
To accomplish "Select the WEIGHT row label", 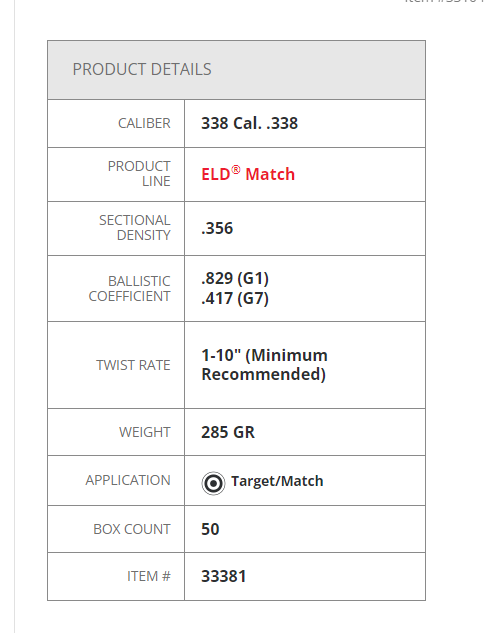I will pos(144,432).
